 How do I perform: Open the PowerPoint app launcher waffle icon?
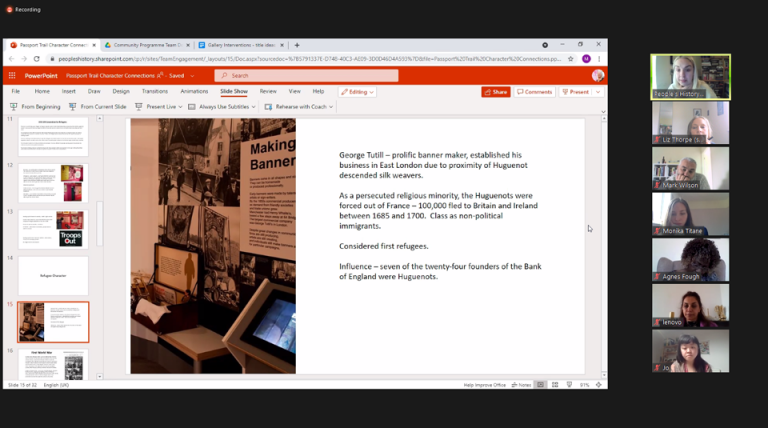pos(12,75)
